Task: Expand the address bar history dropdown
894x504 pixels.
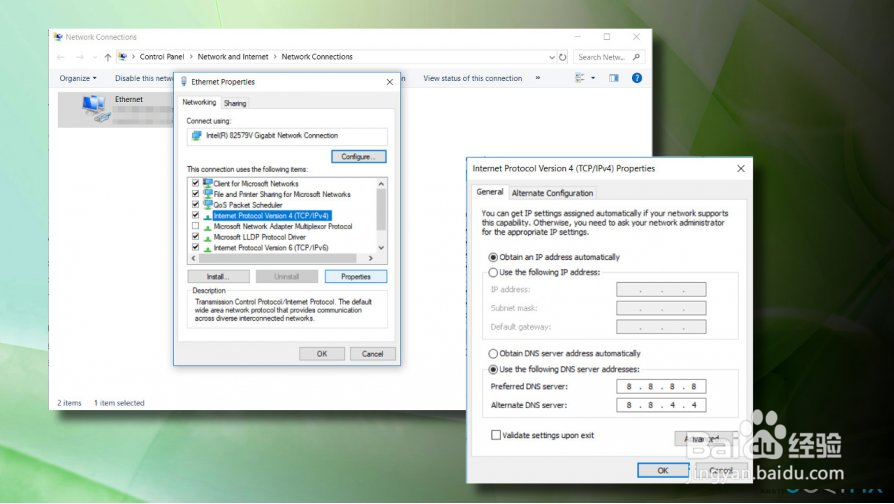Action: [x=552, y=57]
